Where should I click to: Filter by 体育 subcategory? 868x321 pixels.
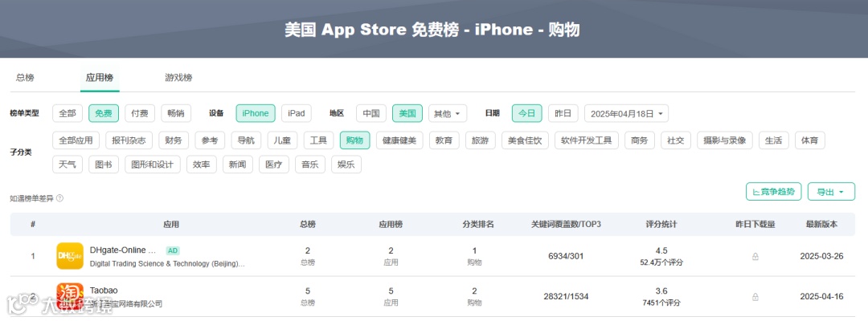pos(810,140)
